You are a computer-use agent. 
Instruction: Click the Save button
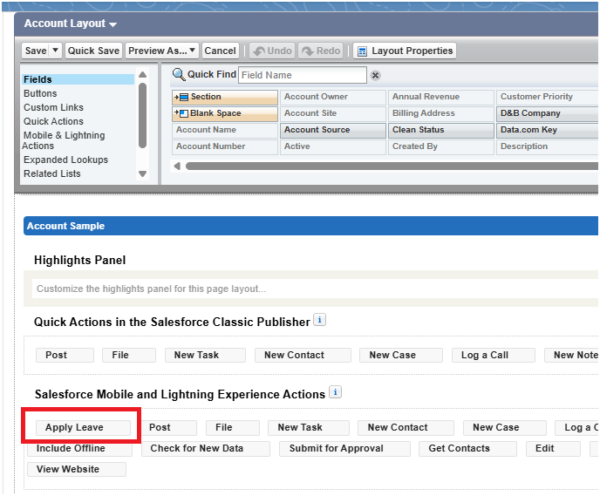[36, 51]
